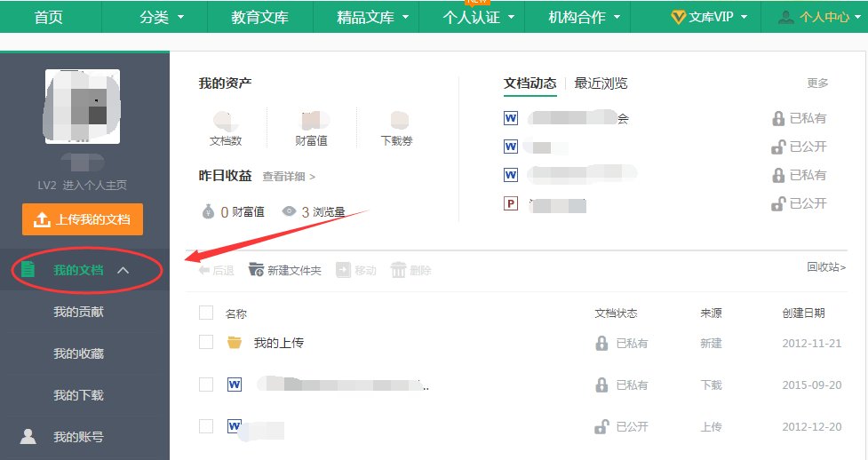The height and width of the screenshot is (460, 868).
Task: Click the first Word icon in 文档动态
Action: click(510, 118)
